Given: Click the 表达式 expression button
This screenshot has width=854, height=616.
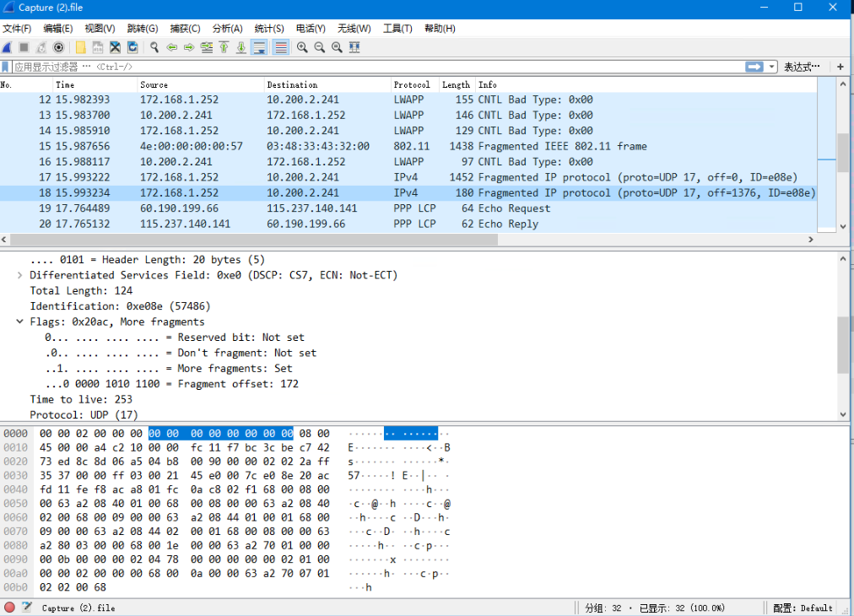Looking at the screenshot, I should [802, 67].
